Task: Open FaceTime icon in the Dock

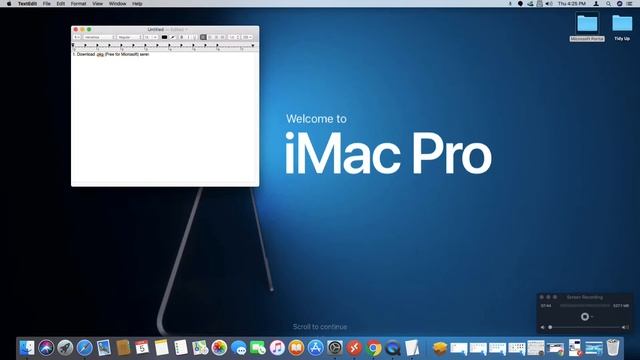Action: click(x=258, y=348)
